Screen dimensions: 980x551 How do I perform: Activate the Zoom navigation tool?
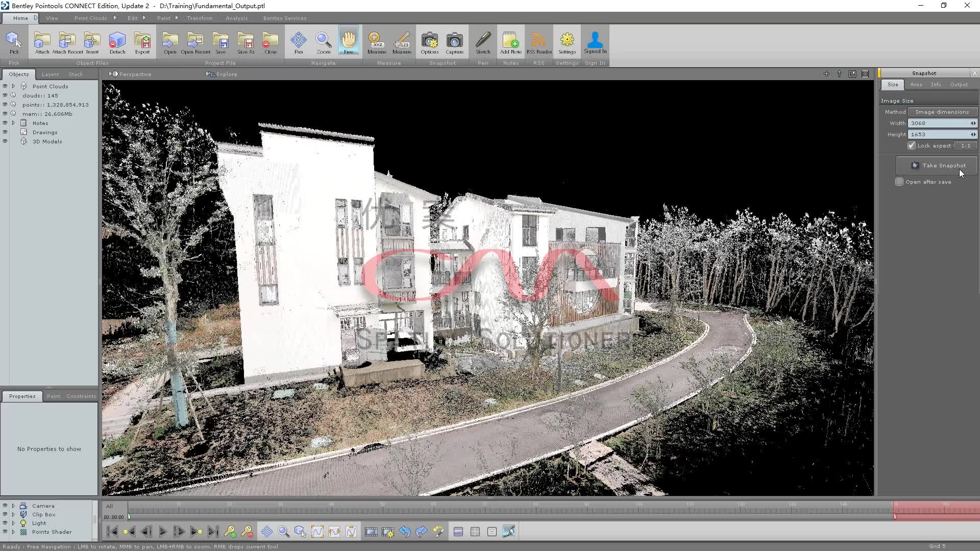coord(324,43)
